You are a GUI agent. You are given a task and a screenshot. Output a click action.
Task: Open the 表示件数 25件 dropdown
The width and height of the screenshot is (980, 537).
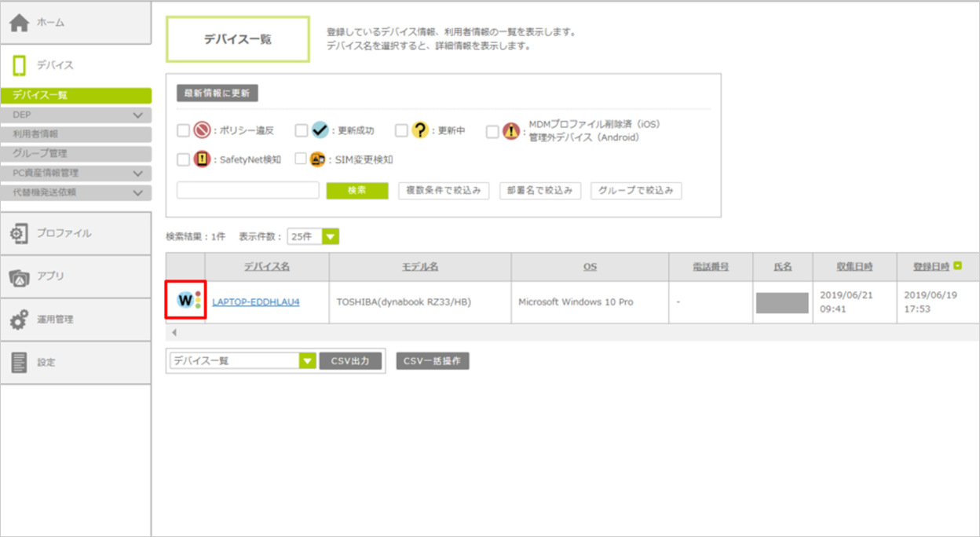331,236
